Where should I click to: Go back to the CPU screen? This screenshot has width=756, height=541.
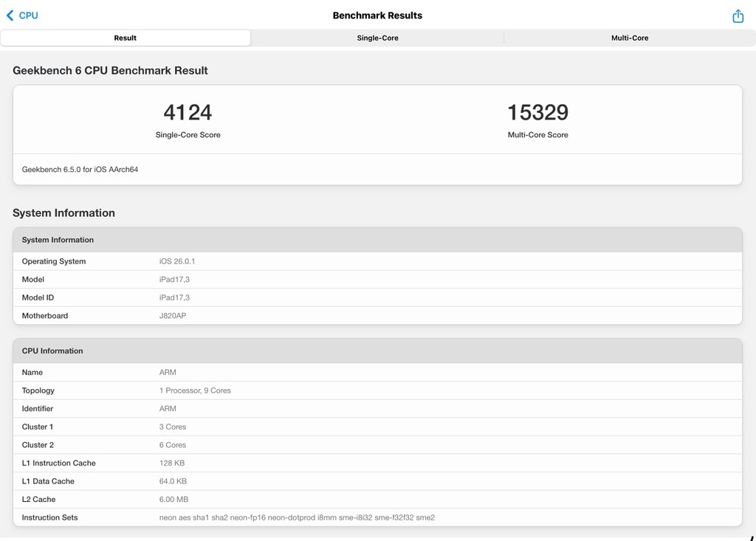[22, 15]
